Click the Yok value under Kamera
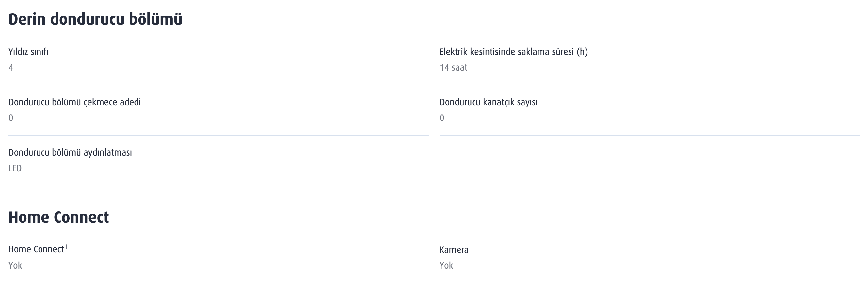The image size is (868, 287). (x=446, y=265)
